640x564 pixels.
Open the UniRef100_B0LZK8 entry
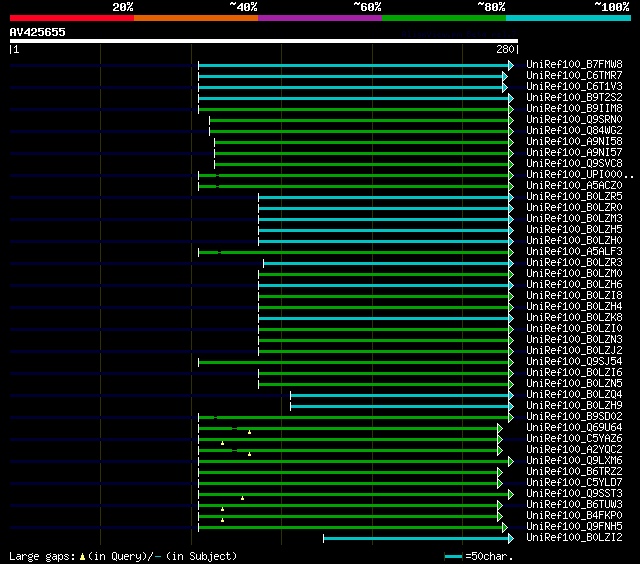(x=574, y=318)
